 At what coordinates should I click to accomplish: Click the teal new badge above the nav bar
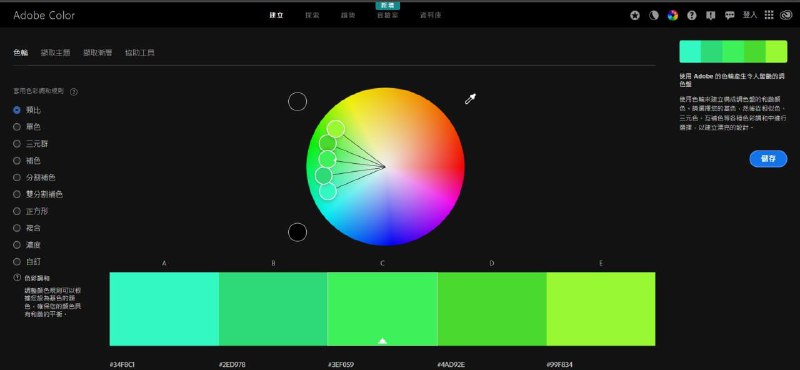pyautogui.click(x=388, y=5)
